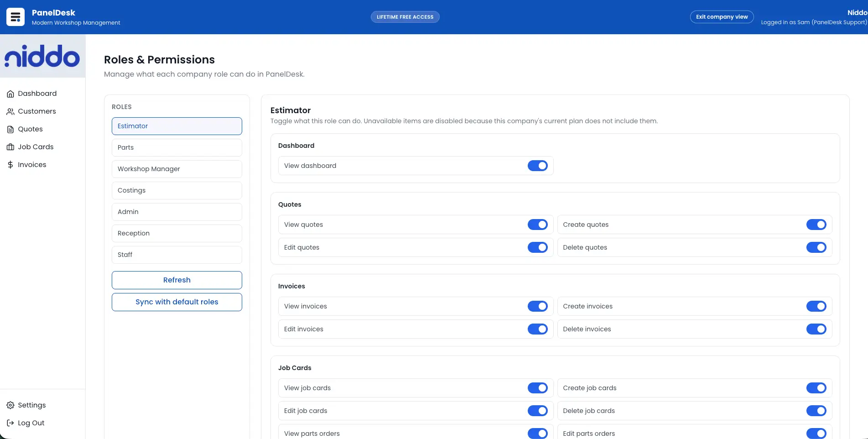Image resolution: width=868 pixels, height=439 pixels.
Task: Open Quotes via its sidebar icon
Action: pos(10,129)
